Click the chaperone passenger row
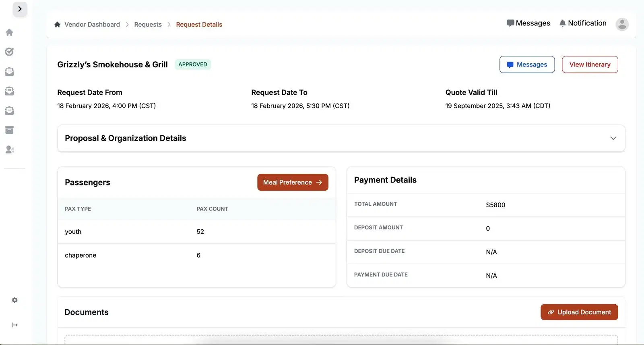Viewport: 644px width, 345px height. pos(196,255)
